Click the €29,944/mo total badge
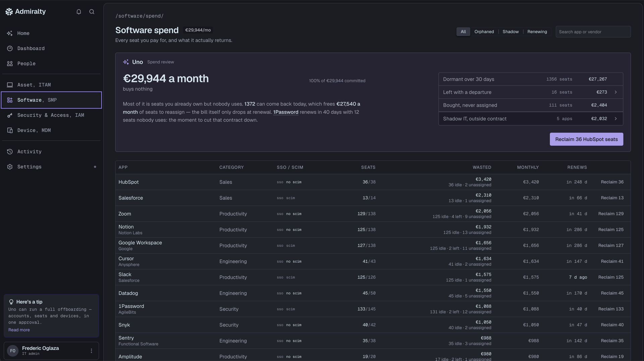This screenshot has height=361, width=644. [198, 30]
